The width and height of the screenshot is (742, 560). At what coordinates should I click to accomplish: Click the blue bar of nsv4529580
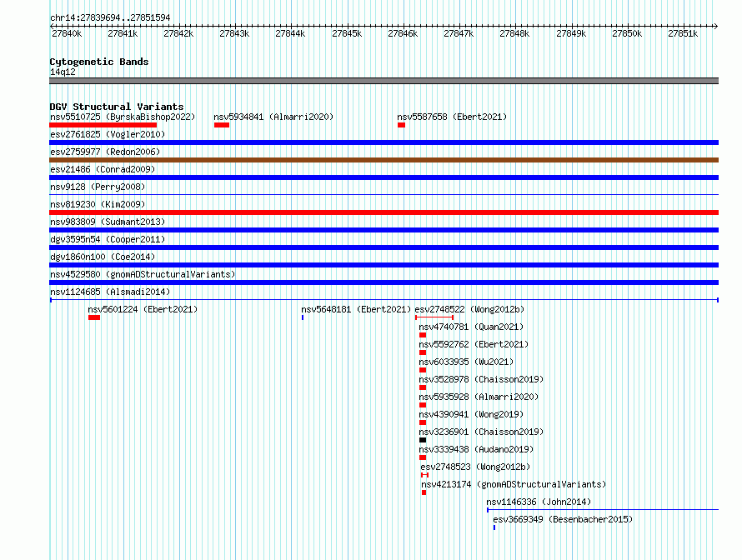(384, 282)
